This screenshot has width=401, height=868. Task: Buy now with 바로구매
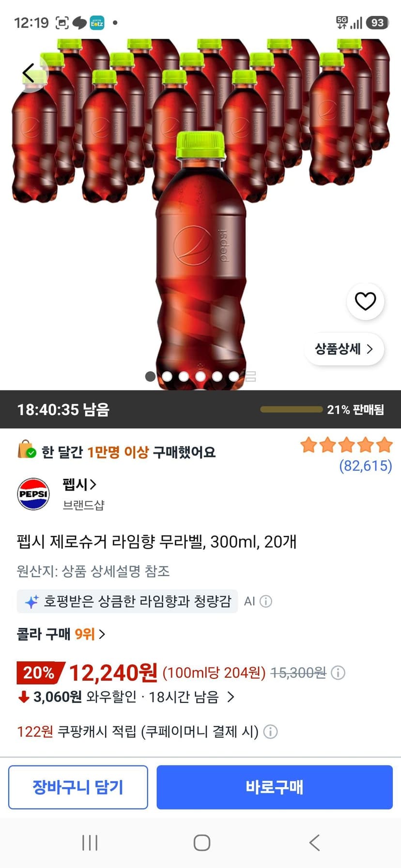pos(275,787)
